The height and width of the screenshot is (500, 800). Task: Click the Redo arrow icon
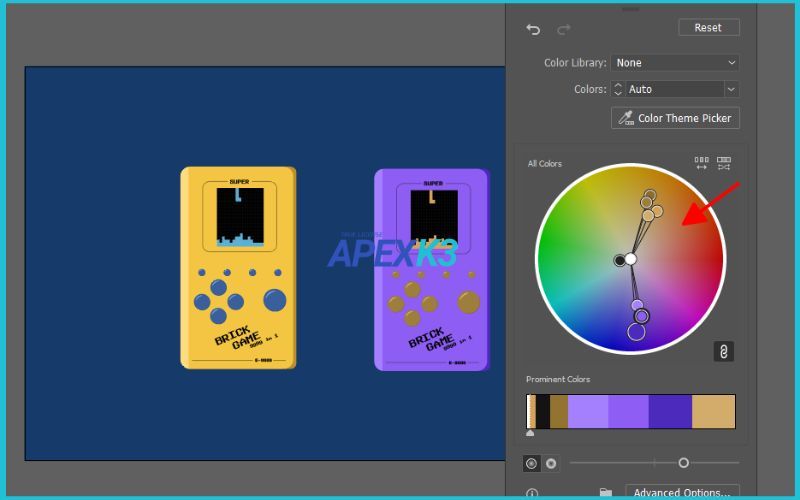(563, 29)
